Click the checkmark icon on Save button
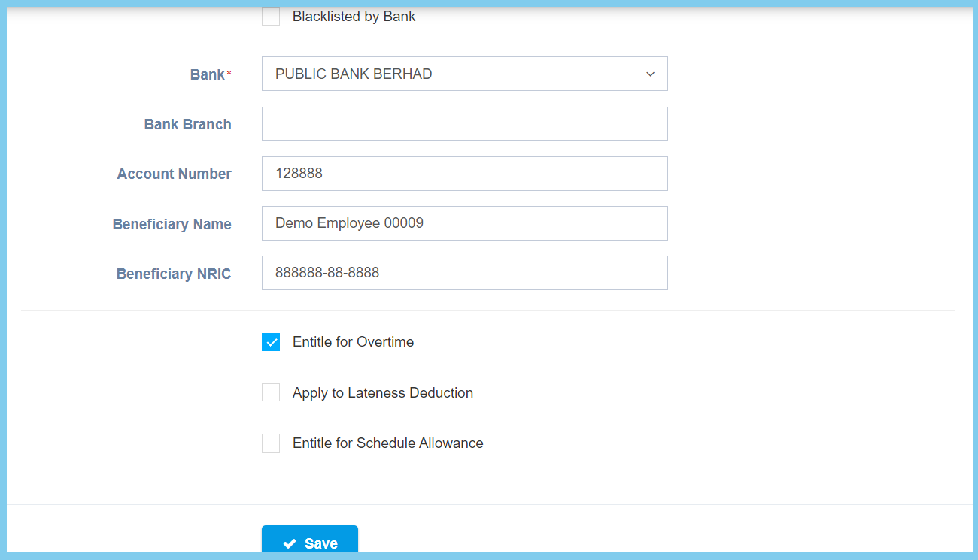The image size is (978, 560). (x=290, y=544)
